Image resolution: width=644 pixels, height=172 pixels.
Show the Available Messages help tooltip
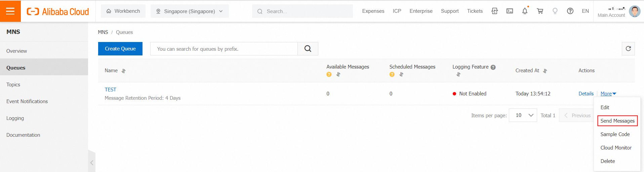(329, 74)
